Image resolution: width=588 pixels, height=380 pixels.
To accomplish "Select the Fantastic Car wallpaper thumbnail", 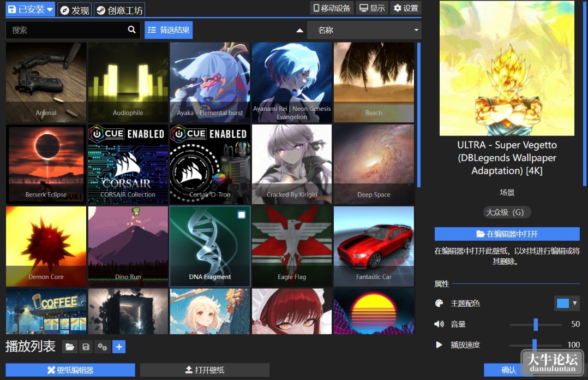I will [374, 246].
